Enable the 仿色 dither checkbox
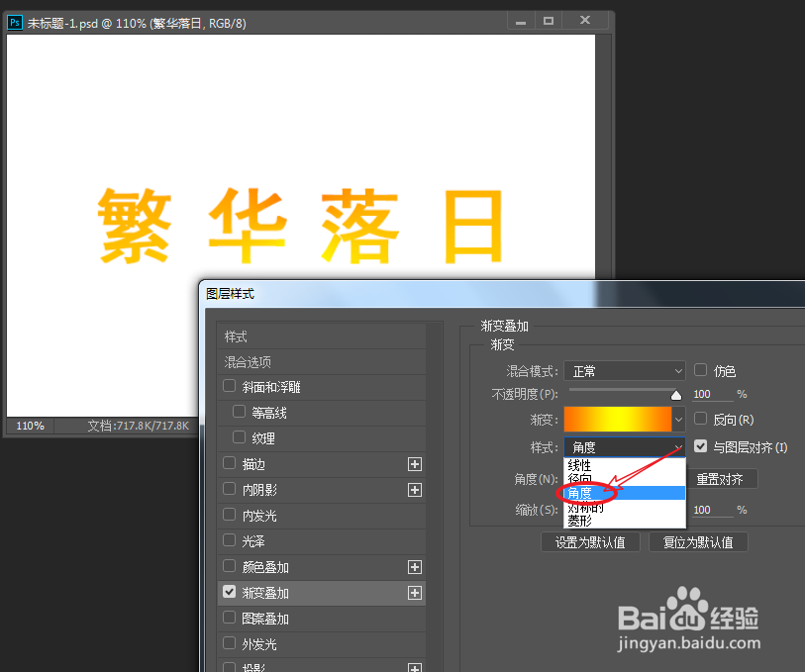The width and height of the screenshot is (805, 672). (x=701, y=371)
